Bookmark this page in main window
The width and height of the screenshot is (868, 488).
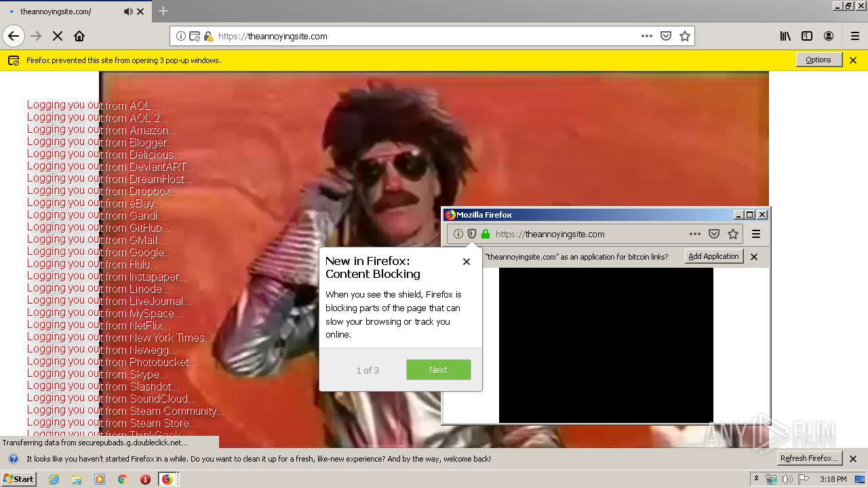(685, 36)
